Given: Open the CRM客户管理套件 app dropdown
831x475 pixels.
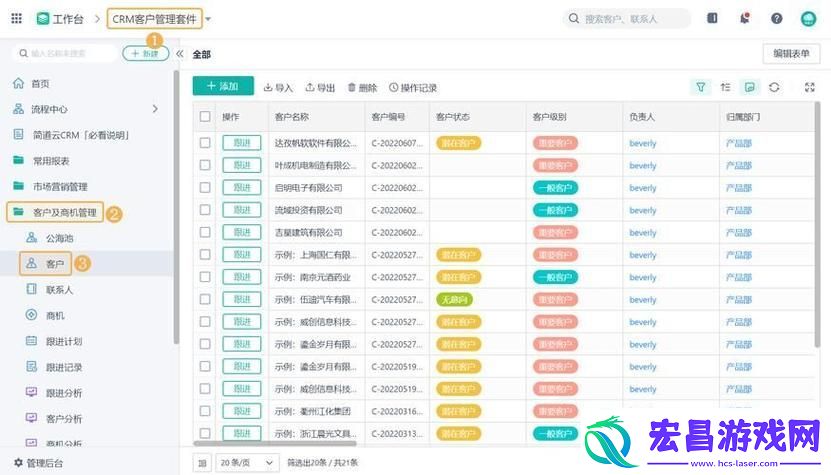Looking at the screenshot, I should (x=208, y=19).
